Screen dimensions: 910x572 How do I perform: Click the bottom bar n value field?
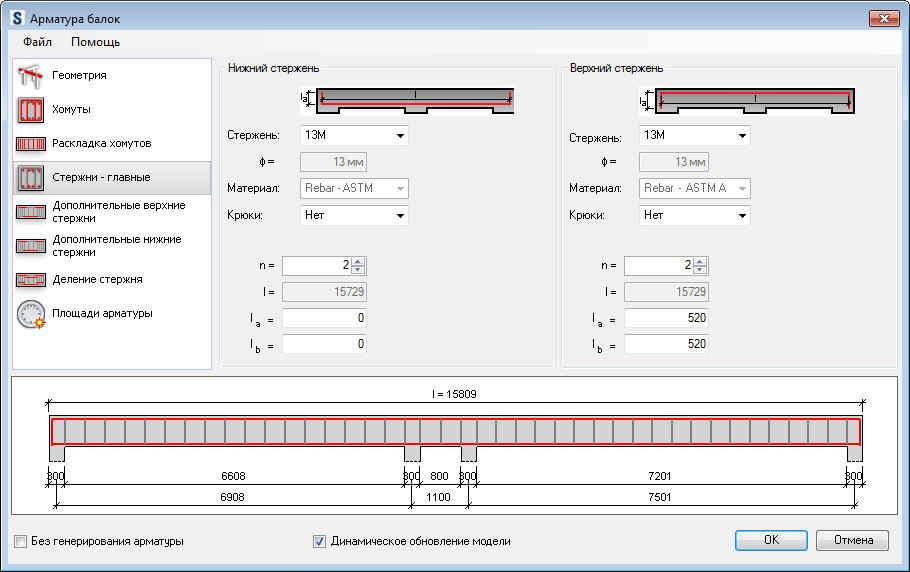coord(317,266)
